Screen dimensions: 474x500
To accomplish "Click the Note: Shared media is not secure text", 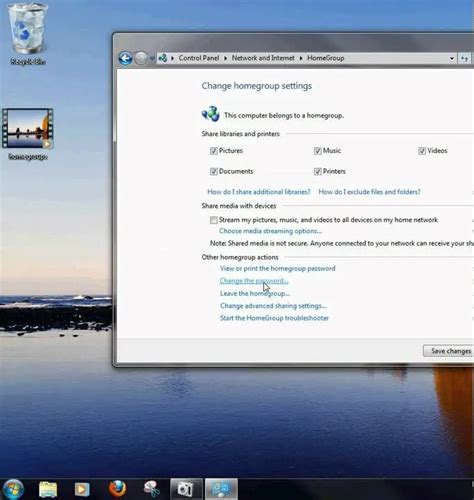I will tap(342, 243).
